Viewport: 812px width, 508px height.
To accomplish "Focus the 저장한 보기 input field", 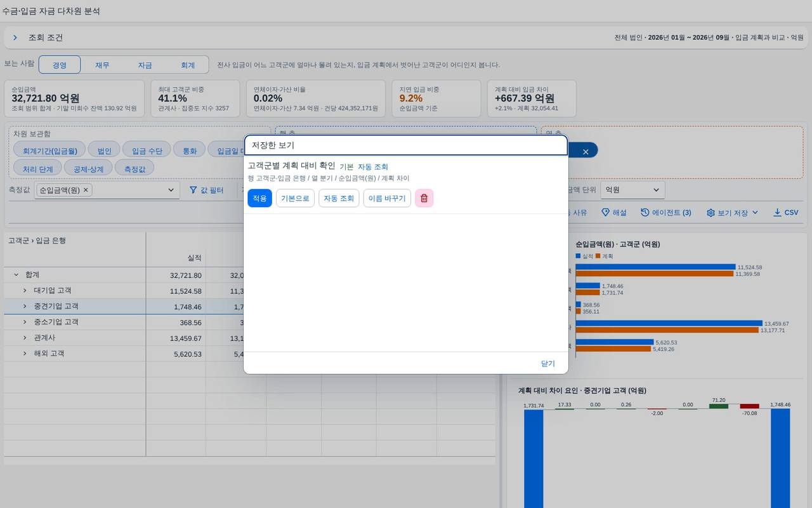I will coord(406,145).
